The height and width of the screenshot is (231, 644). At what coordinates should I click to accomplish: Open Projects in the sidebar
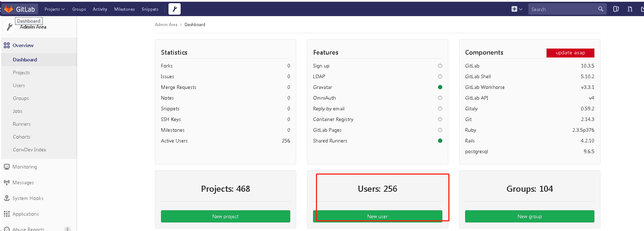point(21,72)
